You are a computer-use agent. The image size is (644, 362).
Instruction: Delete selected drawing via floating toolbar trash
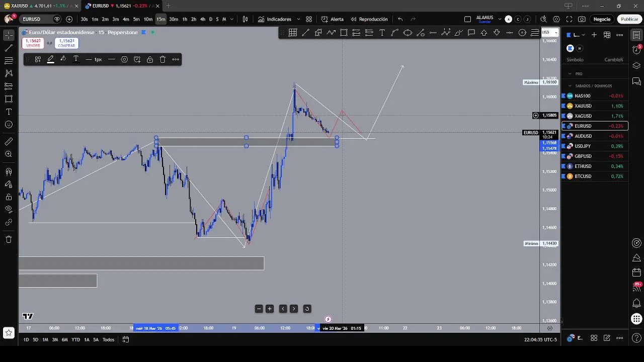[163, 59]
